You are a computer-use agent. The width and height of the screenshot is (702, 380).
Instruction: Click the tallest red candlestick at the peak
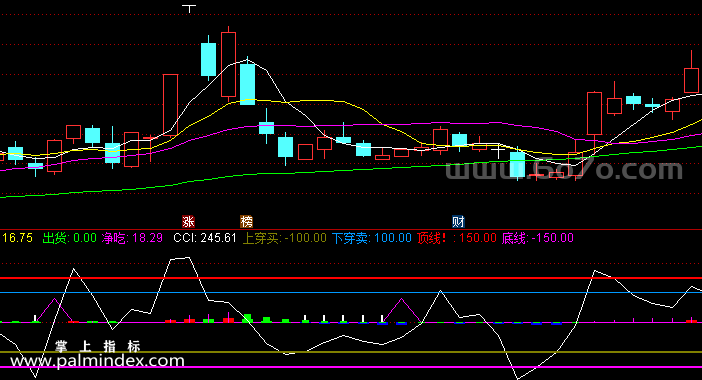point(228,64)
